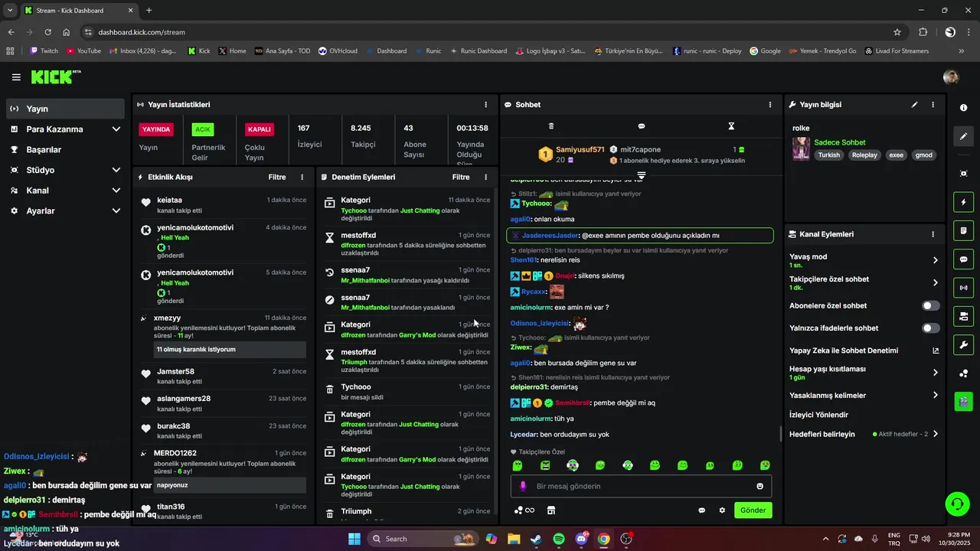The height and width of the screenshot is (551, 980).
Task: Open the Kanal Eylemleri three-dot menu
Action: [933, 234]
